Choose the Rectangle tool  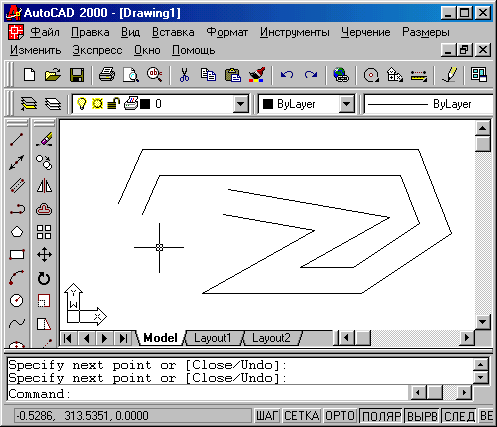pyautogui.click(x=17, y=255)
